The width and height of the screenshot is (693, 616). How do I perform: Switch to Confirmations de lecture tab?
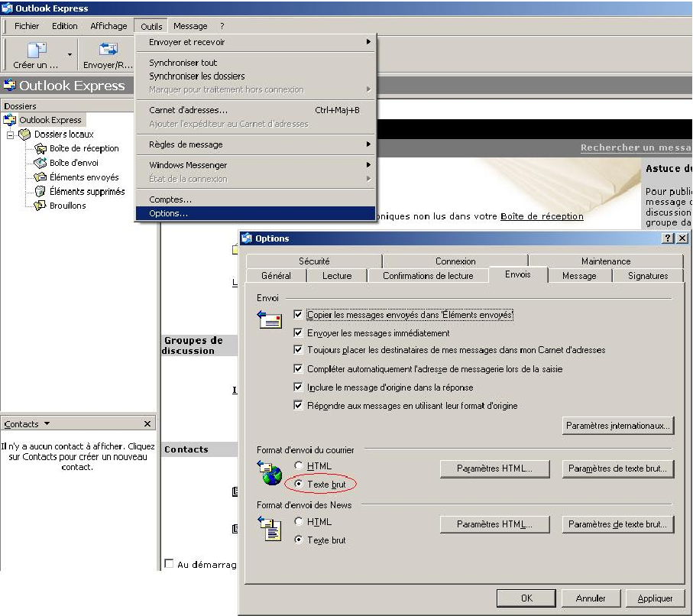pos(428,275)
